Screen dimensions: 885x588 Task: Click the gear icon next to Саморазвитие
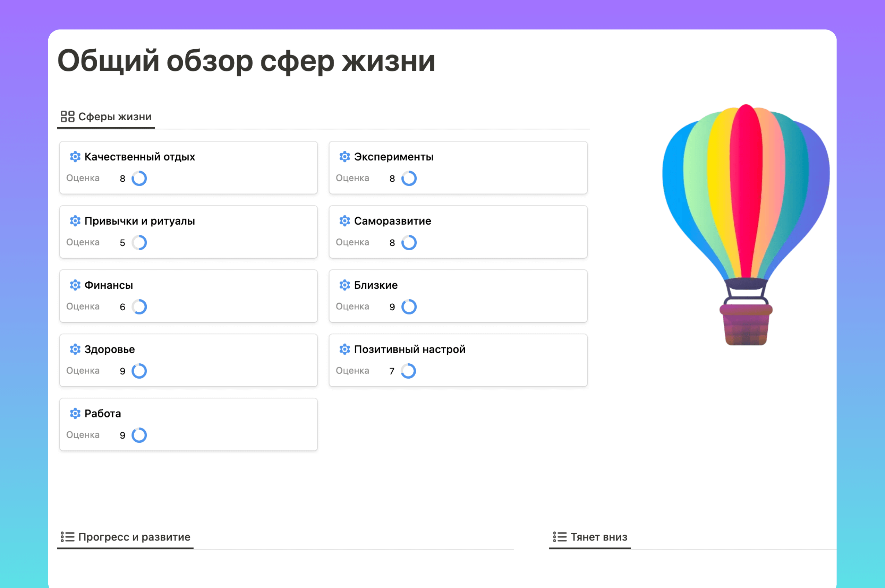[x=344, y=221]
